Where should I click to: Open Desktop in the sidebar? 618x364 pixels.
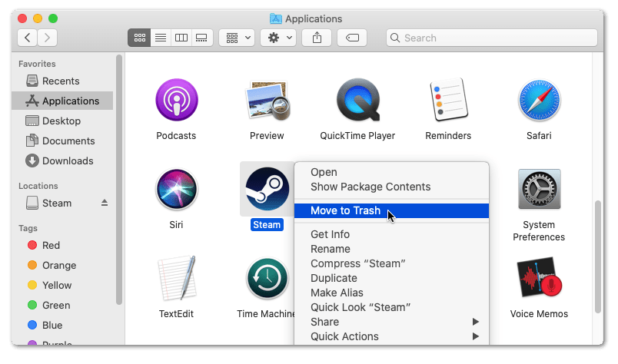[x=62, y=121]
